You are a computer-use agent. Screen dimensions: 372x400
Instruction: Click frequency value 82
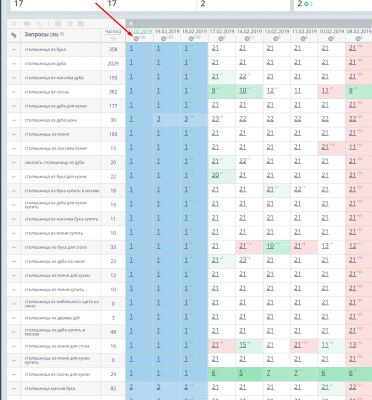113,388
